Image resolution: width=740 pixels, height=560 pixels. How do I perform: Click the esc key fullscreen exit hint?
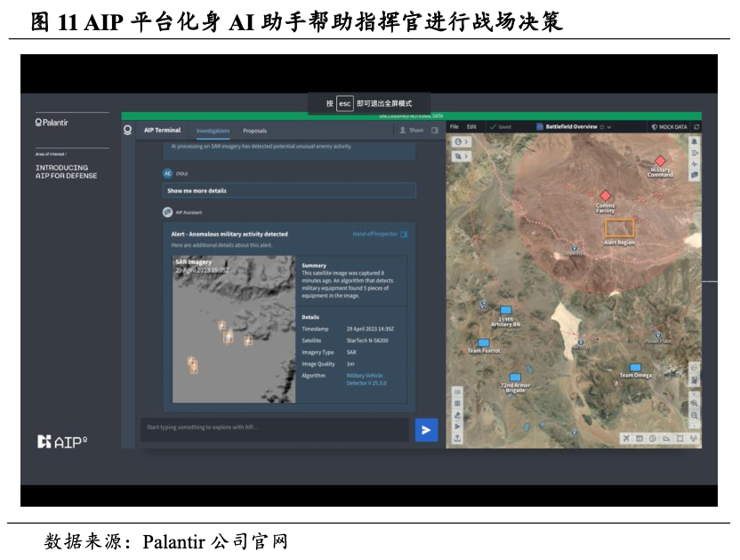click(344, 103)
